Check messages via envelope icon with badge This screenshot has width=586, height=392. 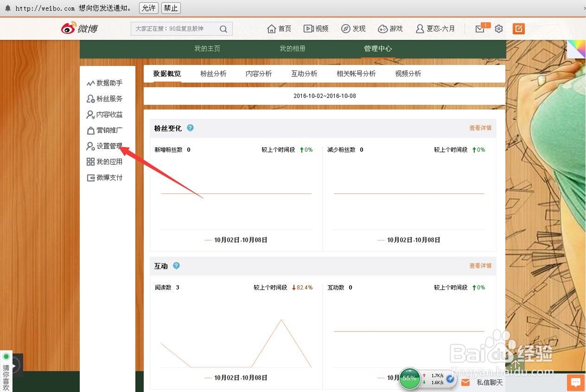pyautogui.click(x=481, y=28)
